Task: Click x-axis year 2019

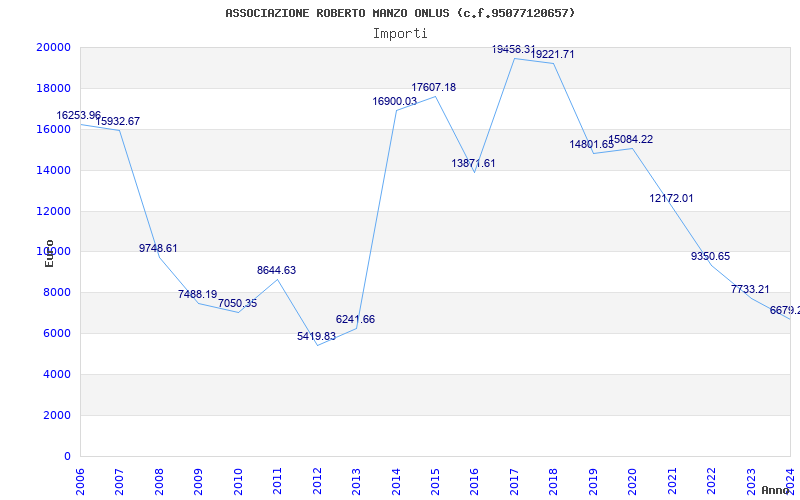Action: point(593,481)
